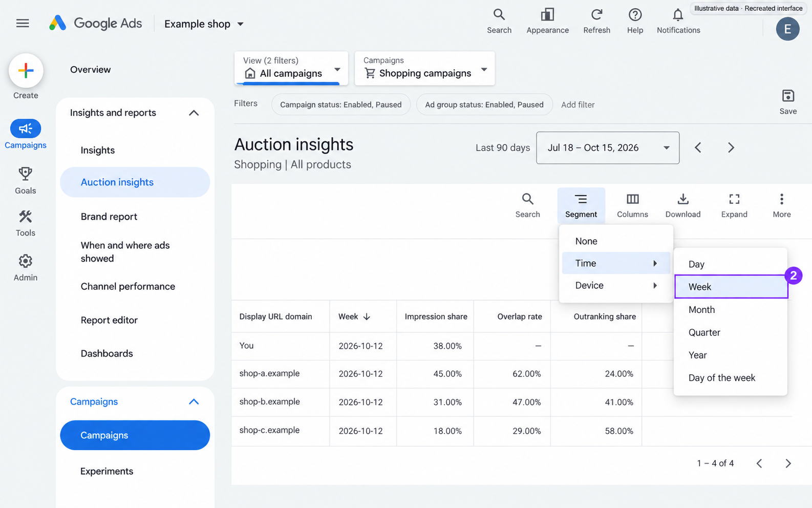
Task: Open the Goals trophy section
Action: (26, 180)
